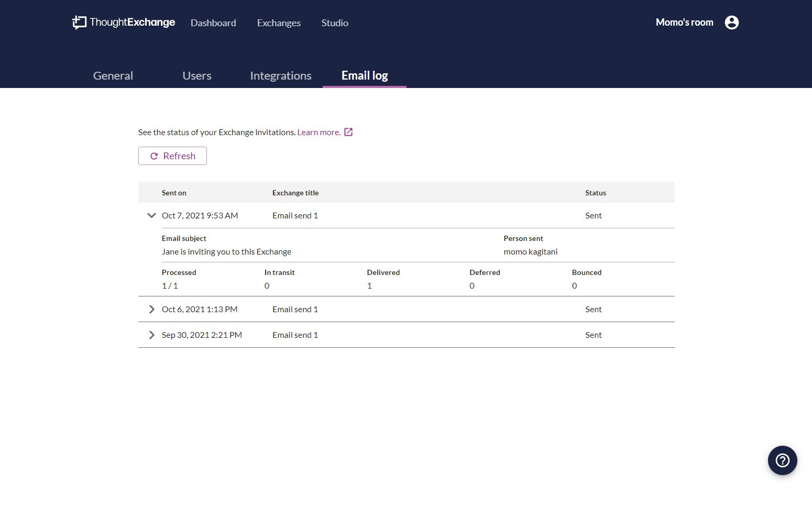Select the Email log tab
Viewport: 812px width, 507px height.
(365, 75)
